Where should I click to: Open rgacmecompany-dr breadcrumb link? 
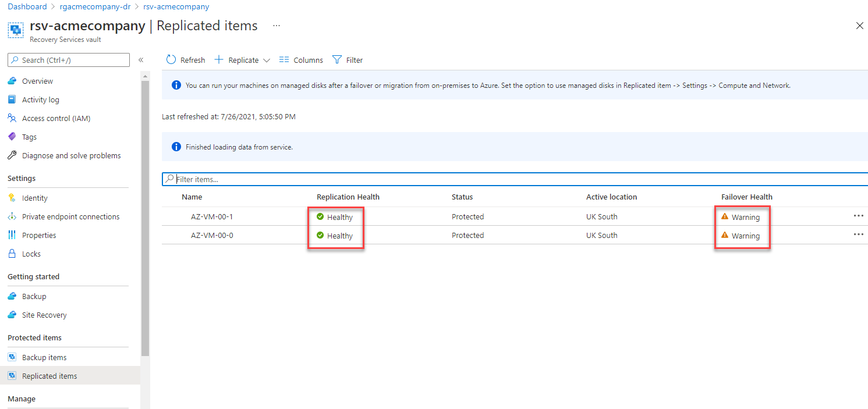click(x=95, y=6)
